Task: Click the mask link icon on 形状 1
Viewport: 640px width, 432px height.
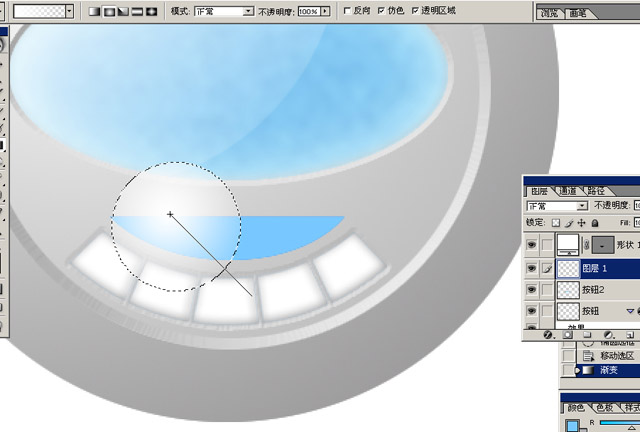Action: tap(586, 245)
